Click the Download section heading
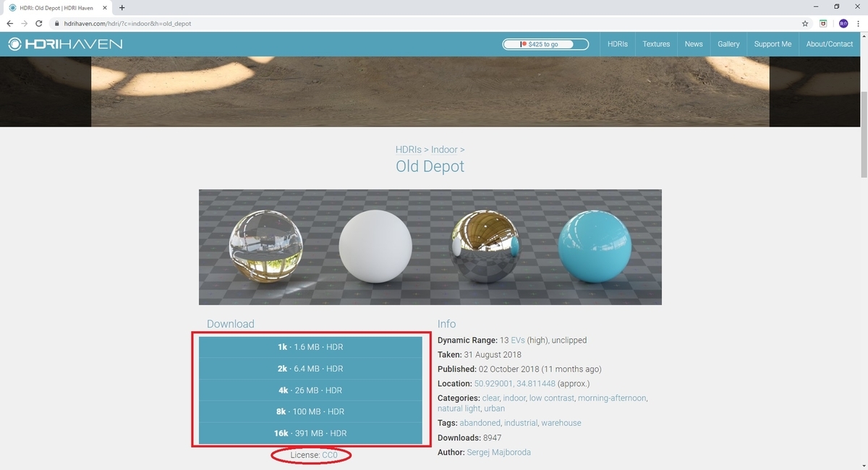The width and height of the screenshot is (868, 470). tap(231, 324)
